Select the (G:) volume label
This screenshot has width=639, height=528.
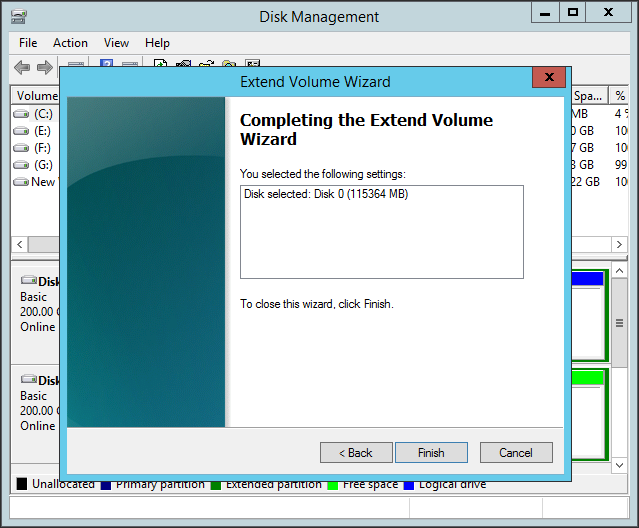click(44, 165)
